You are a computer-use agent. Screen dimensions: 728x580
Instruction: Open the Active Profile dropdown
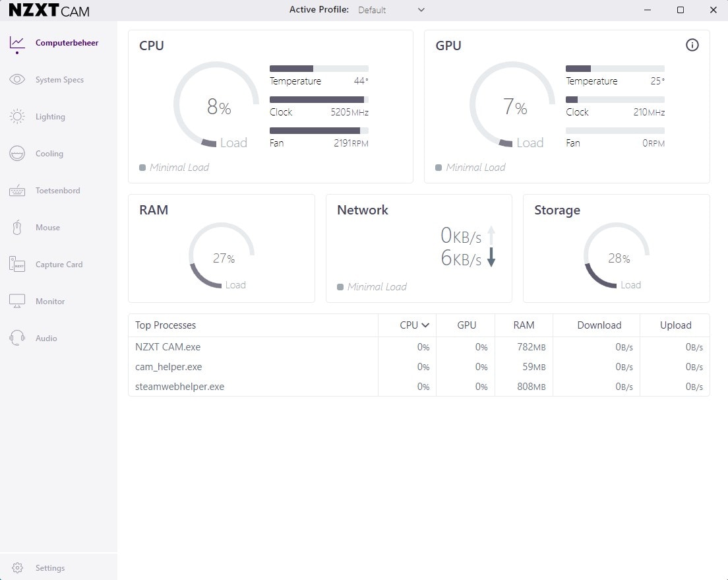[x=391, y=10]
